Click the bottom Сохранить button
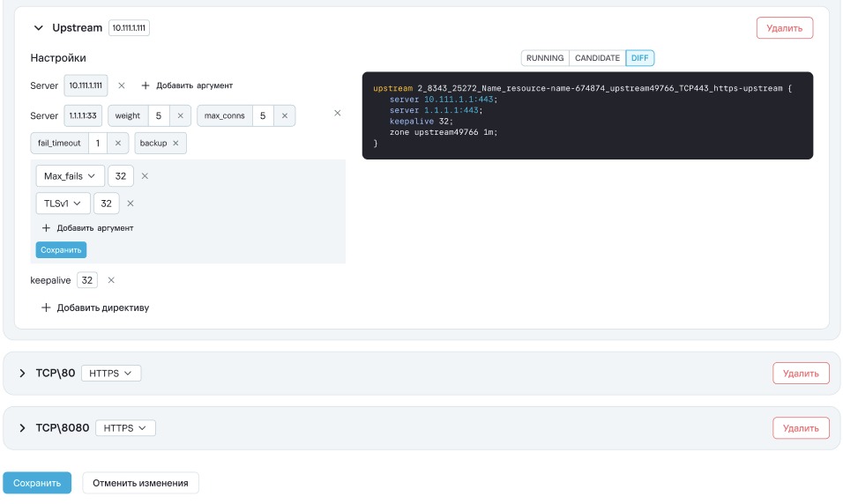 [37, 483]
